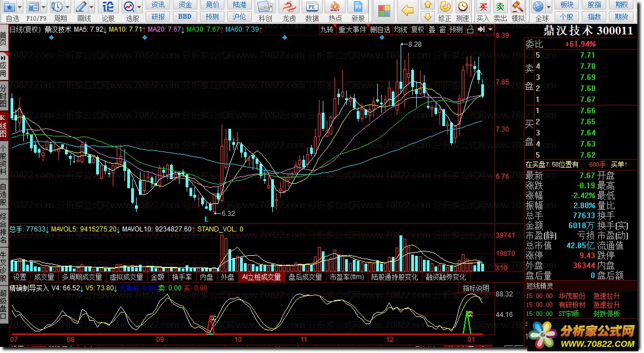Click the 删自选 remove from watchlist button
644x353 pixels.
[380, 29]
